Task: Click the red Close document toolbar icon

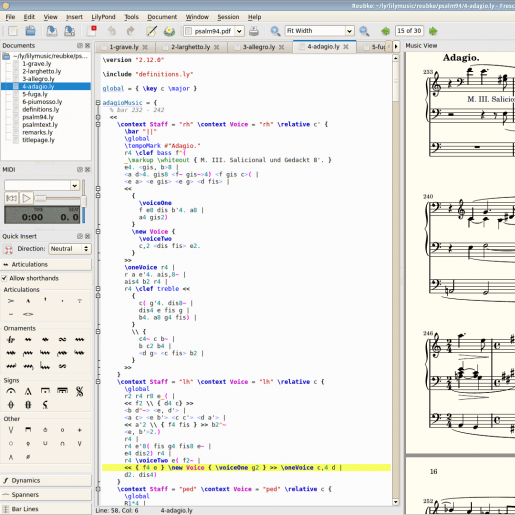Action: click(x=91, y=31)
